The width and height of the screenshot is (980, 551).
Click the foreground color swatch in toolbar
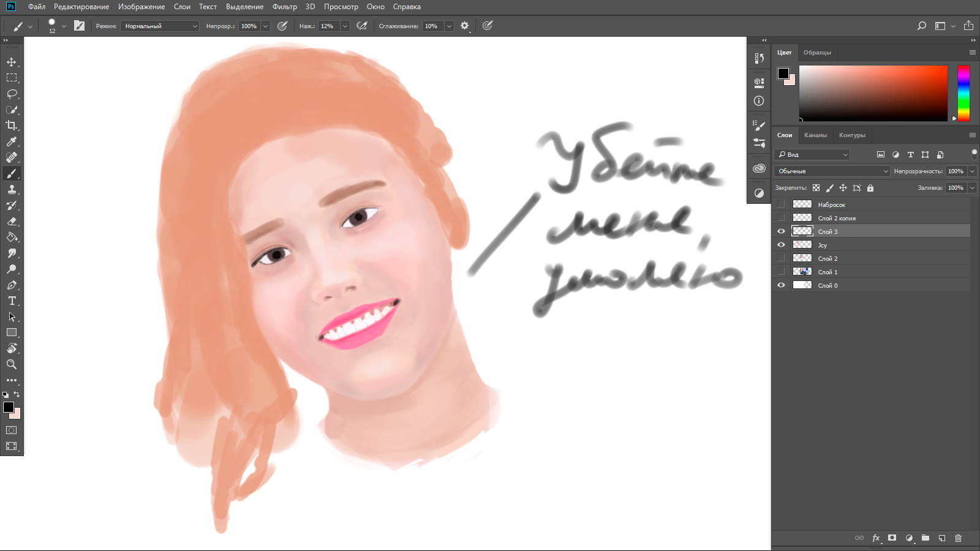(x=8, y=407)
